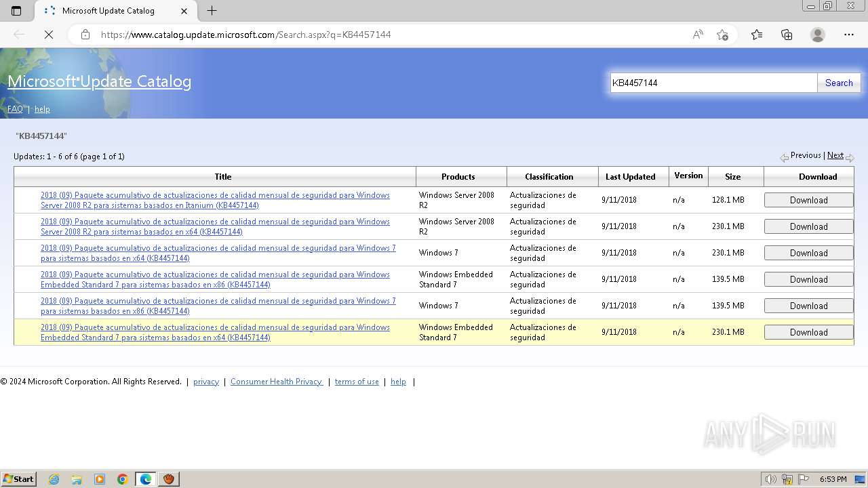868x488 pixels.
Task: Open a new browser tab
Action: (x=212, y=11)
